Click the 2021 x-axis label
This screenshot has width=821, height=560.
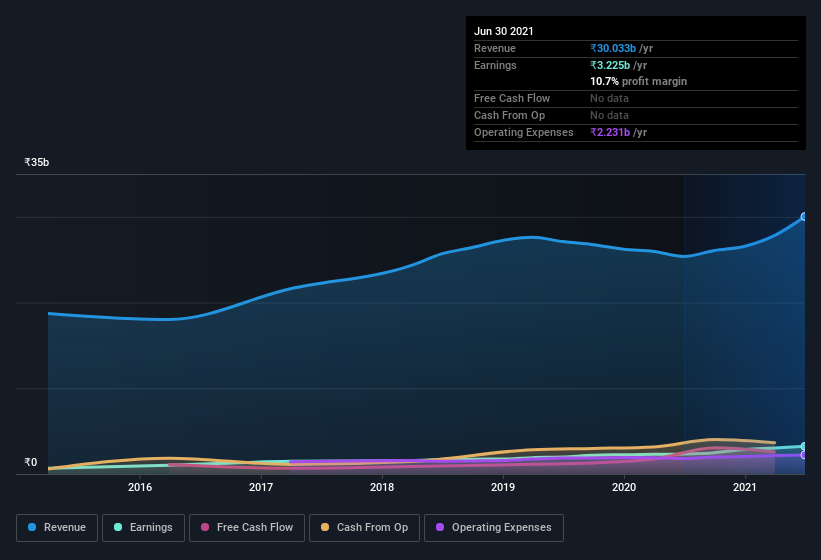pyautogui.click(x=745, y=487)
